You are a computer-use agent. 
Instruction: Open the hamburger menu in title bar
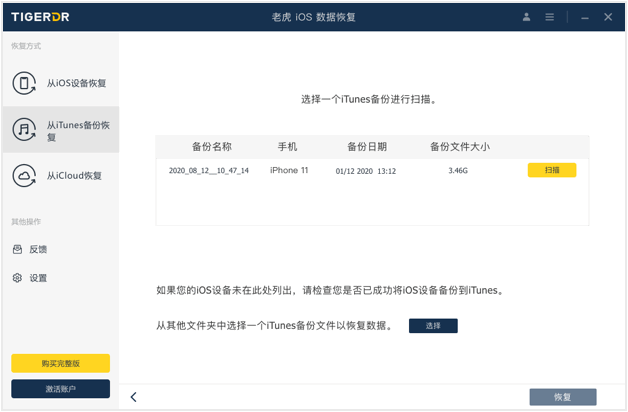(x=550, y=17)
